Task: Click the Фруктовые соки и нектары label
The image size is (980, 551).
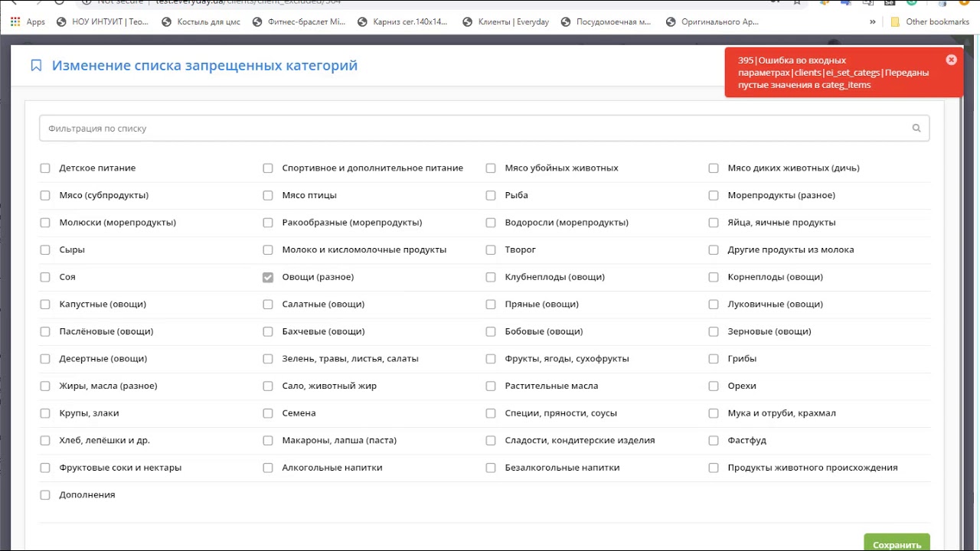Action: [x=120, y=468]
